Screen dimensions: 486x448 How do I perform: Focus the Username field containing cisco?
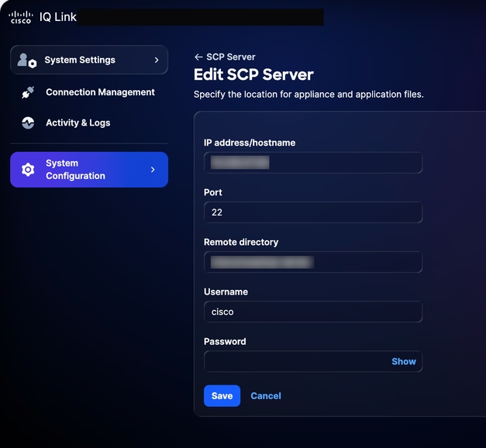tap(313, 312)
